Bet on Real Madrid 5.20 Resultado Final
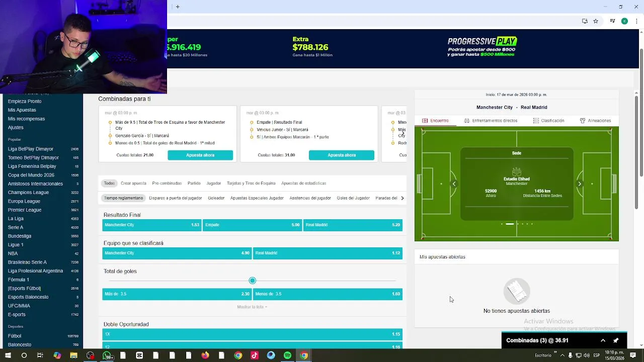 [353, 225]
